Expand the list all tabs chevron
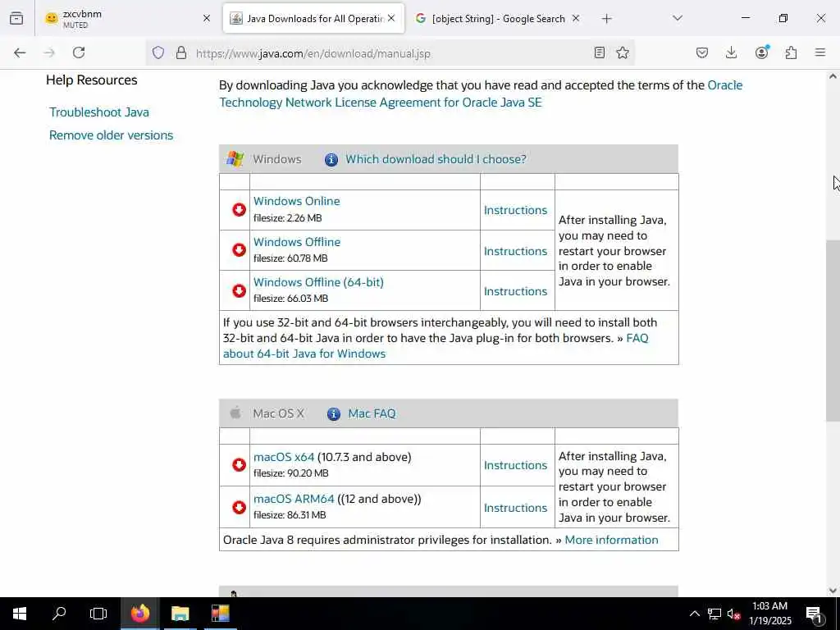Screen dimensions: 840x630 coord(678,18)
